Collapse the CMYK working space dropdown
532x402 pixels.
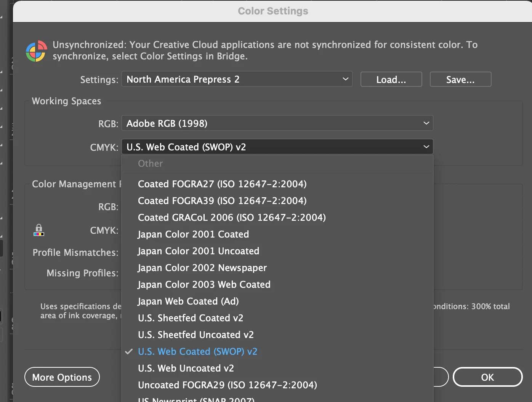277,147
